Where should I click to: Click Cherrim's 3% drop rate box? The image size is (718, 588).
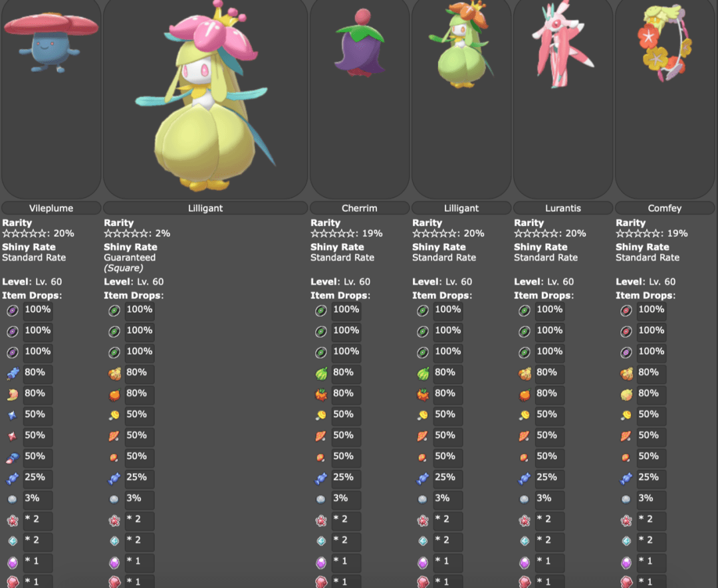click(346, 500)
